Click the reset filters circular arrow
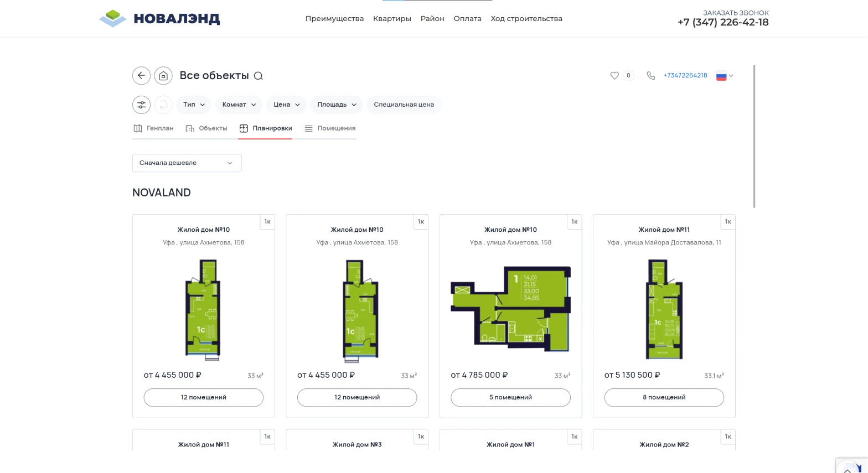This screenshot has height=473, width=868. [x=163, y=105]
